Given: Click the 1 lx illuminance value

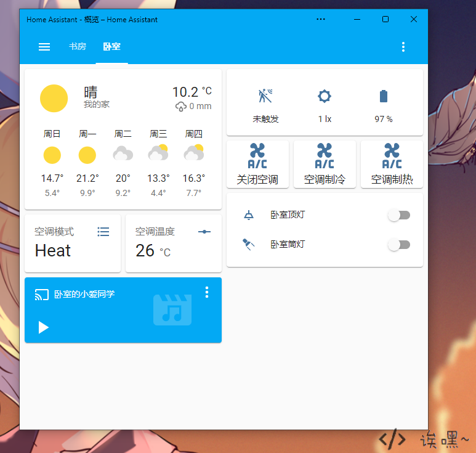Looking at the screenshot, I should [x=325, y=119].
